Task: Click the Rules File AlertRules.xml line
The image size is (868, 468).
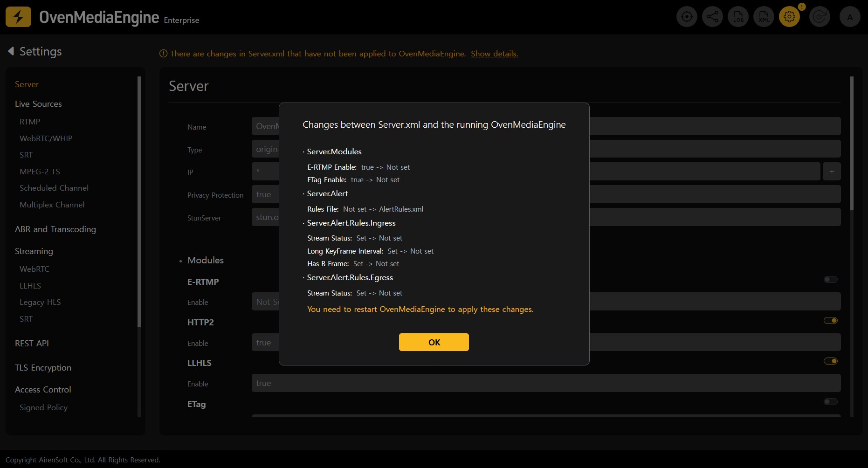Action: (365, 209)
